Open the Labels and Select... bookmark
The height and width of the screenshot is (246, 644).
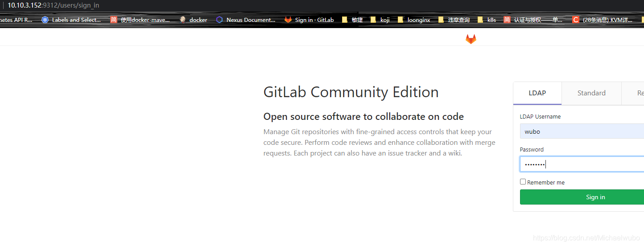pyautogui.click(x=71, y=20)
